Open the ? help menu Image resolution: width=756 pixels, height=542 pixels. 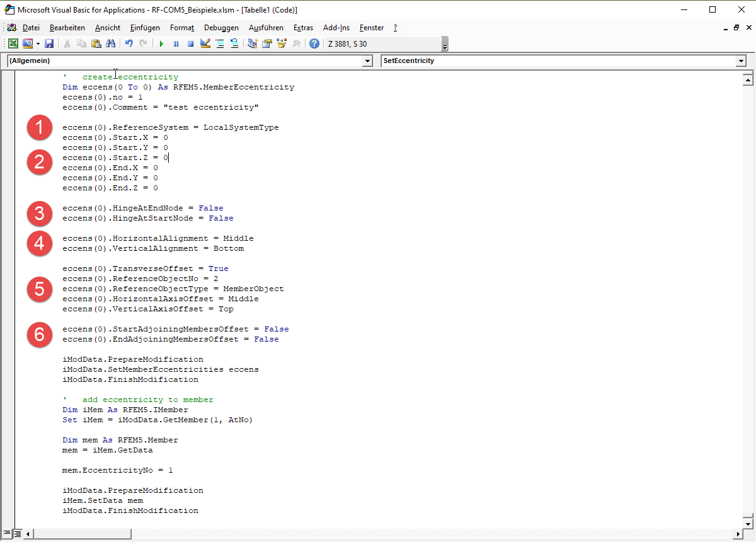(x=395, y=28)
